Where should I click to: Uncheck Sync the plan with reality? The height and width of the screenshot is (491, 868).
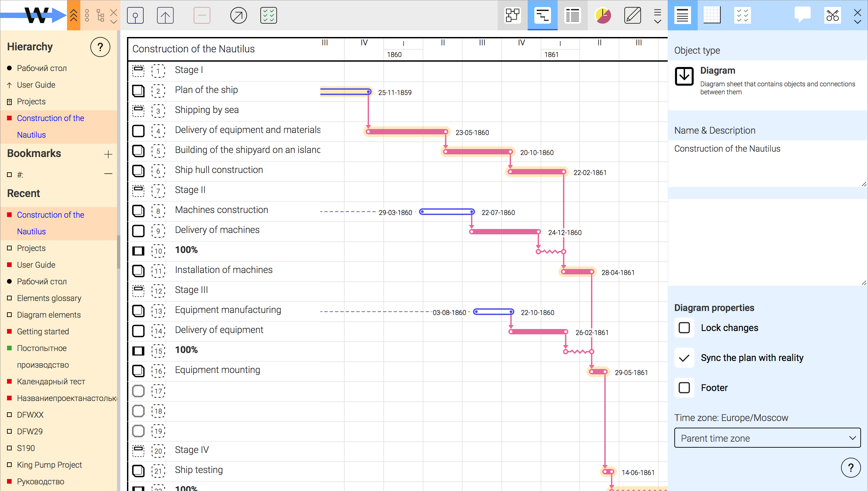coord(684,358)
